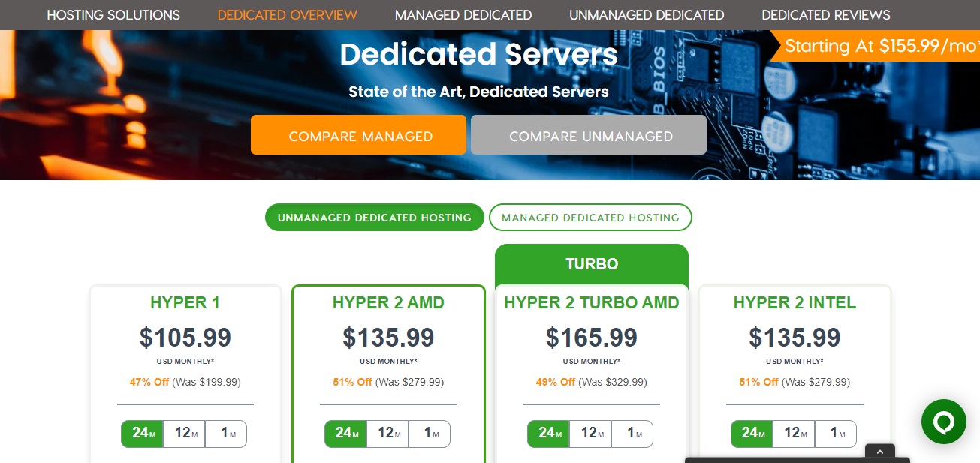Expand the collapsed panel chevron at bottom

[880, 452]
